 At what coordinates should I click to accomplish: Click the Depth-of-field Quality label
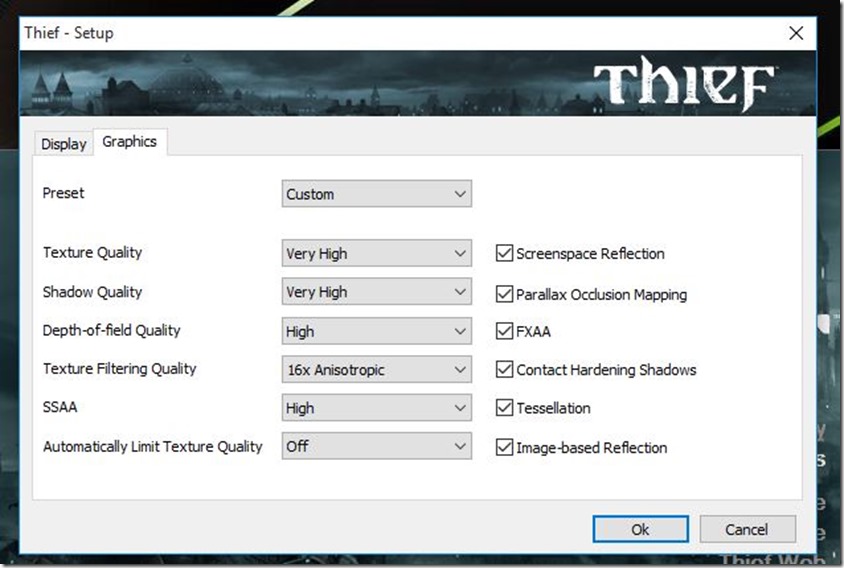tap(111, 330)
